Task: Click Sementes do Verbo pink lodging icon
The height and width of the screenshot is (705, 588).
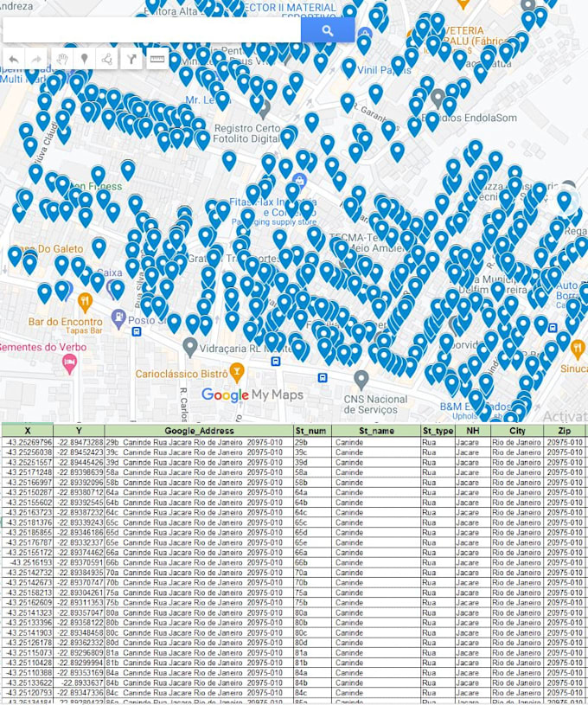Action: [x=69, y=363]
